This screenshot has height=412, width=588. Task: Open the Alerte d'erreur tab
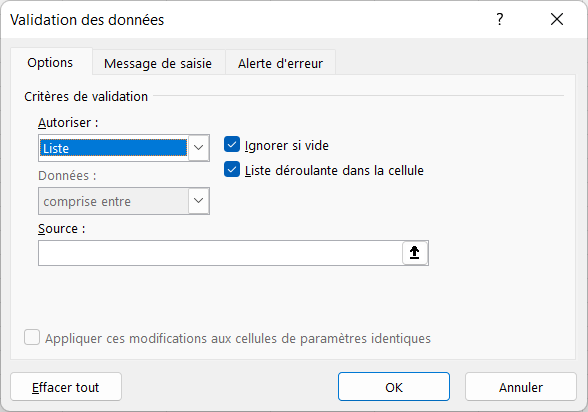point(280,63)
